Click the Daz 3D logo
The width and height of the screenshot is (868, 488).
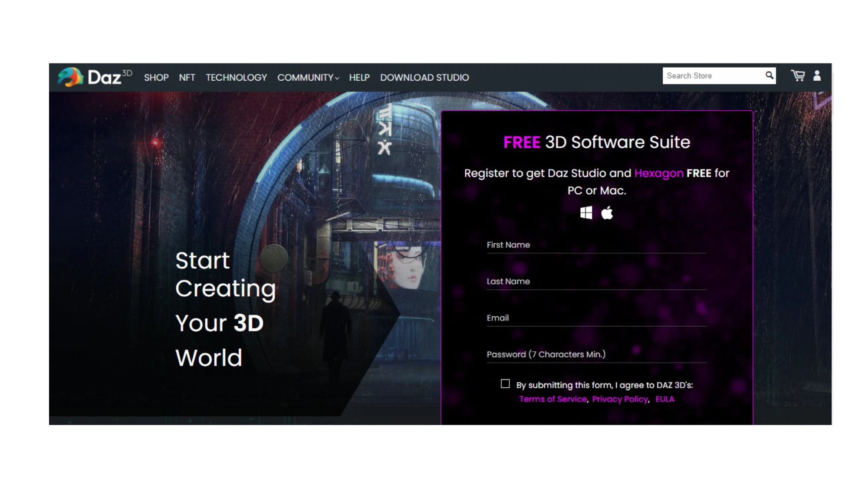tap(95, 77)
